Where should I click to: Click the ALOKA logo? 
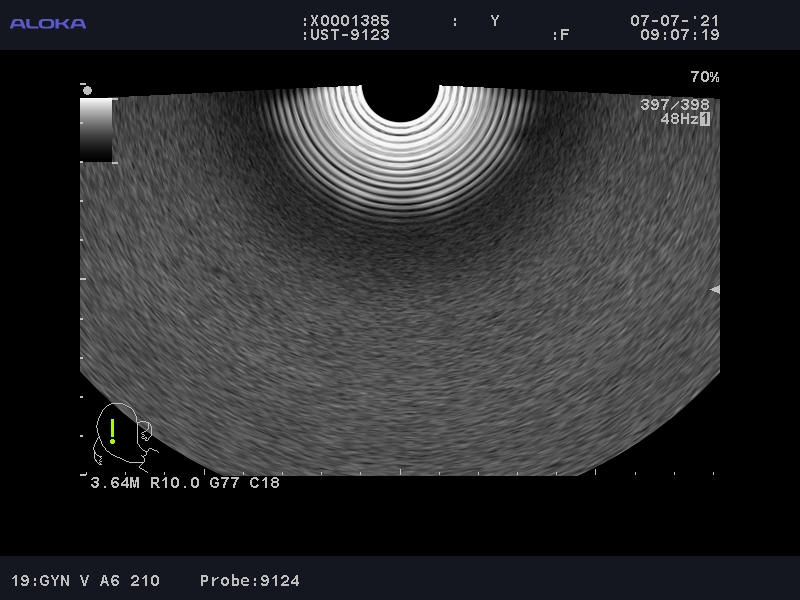[48, 23]
